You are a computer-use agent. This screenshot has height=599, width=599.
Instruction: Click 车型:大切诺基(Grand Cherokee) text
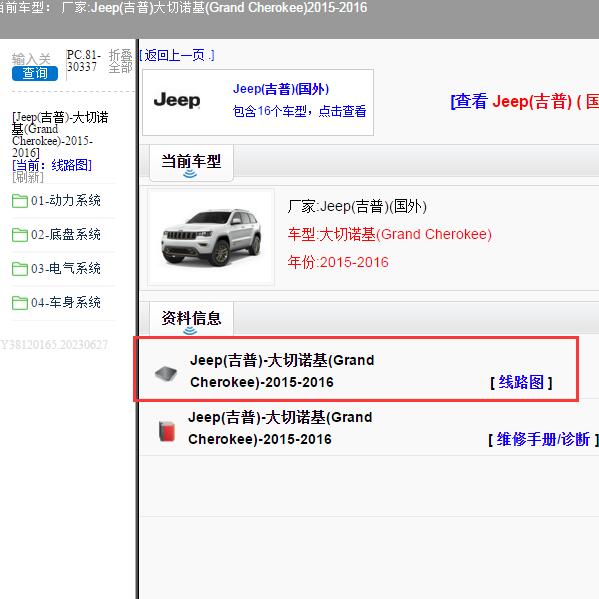tap(390, 234)
